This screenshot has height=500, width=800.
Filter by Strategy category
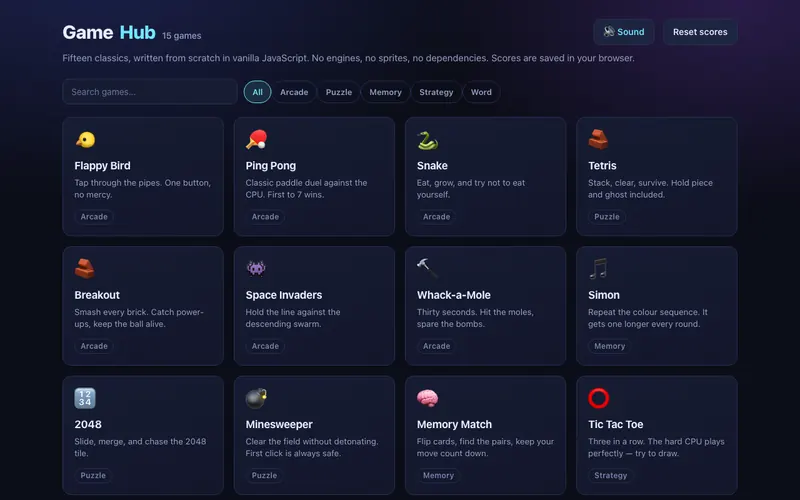click(x=436, y=92)
